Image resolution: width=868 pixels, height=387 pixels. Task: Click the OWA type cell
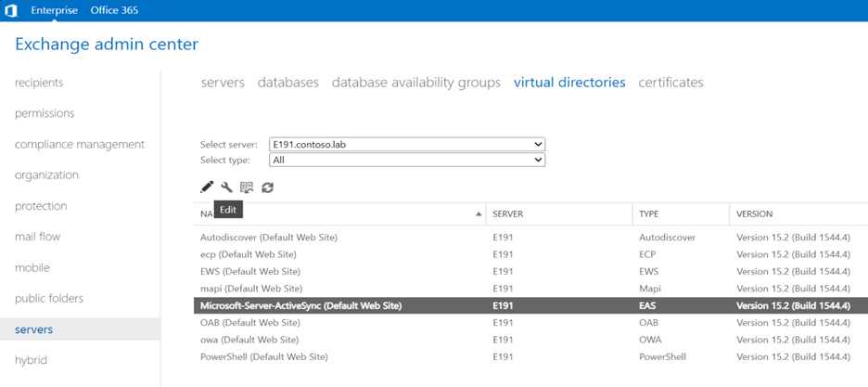650,340
